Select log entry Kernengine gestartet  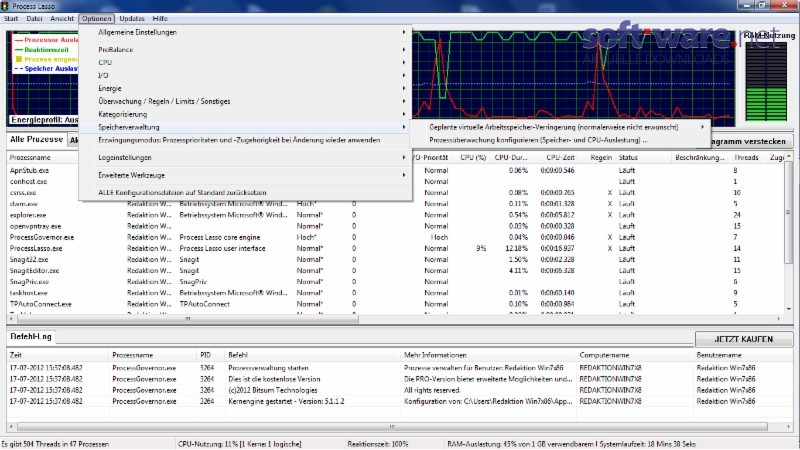click(x=399, y=402)
